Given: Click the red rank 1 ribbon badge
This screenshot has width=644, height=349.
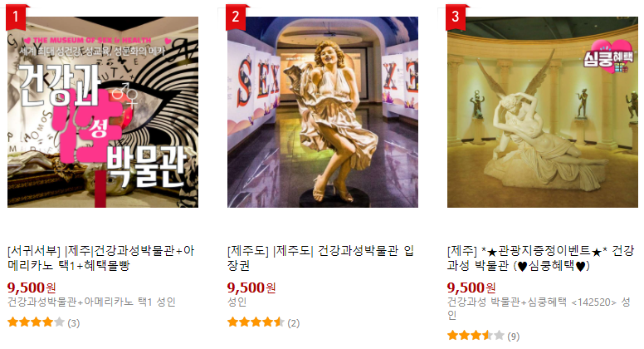Looking at the screenshot, I should pyautogui.click(x=17, y=17).
